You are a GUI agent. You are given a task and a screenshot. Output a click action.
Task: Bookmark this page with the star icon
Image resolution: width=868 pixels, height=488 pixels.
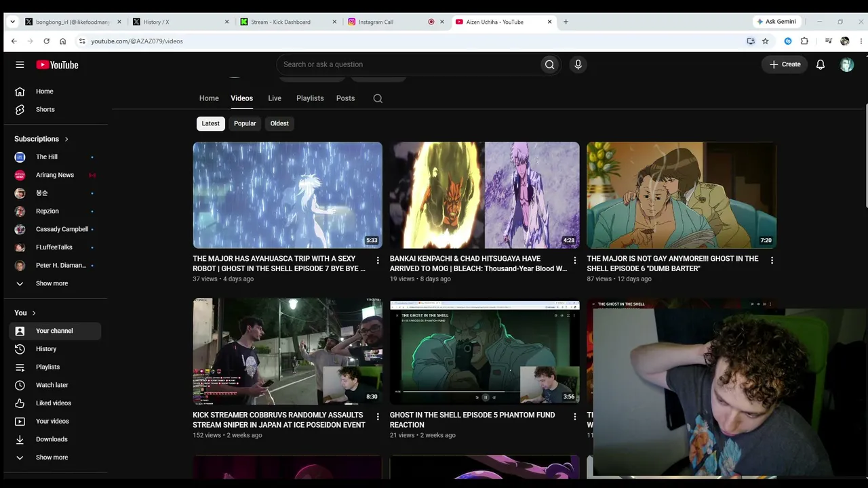pyautogui.click(x=766, y=41)
